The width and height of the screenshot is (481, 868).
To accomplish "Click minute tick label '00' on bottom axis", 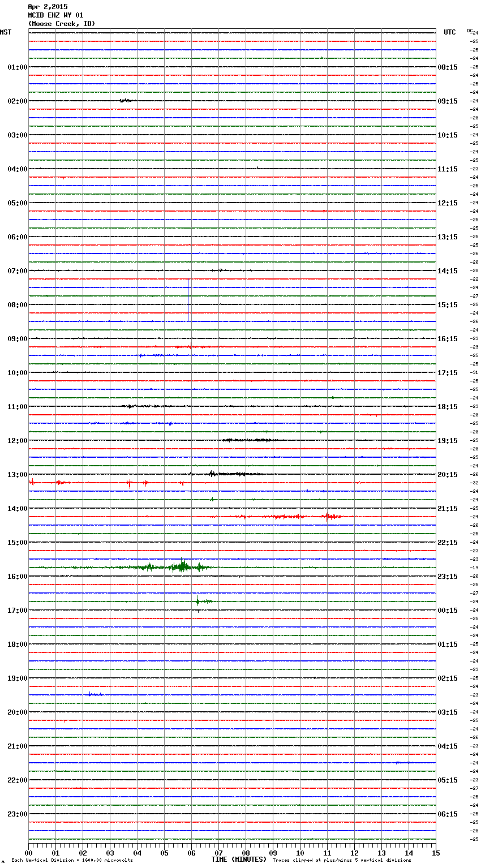I will [28, 853].
